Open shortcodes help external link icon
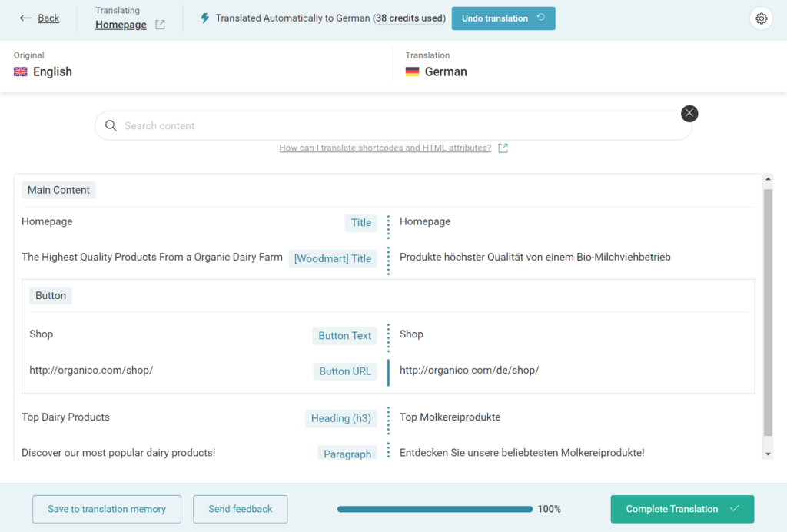Screen dimensions: 787x532 coord(503,148)
